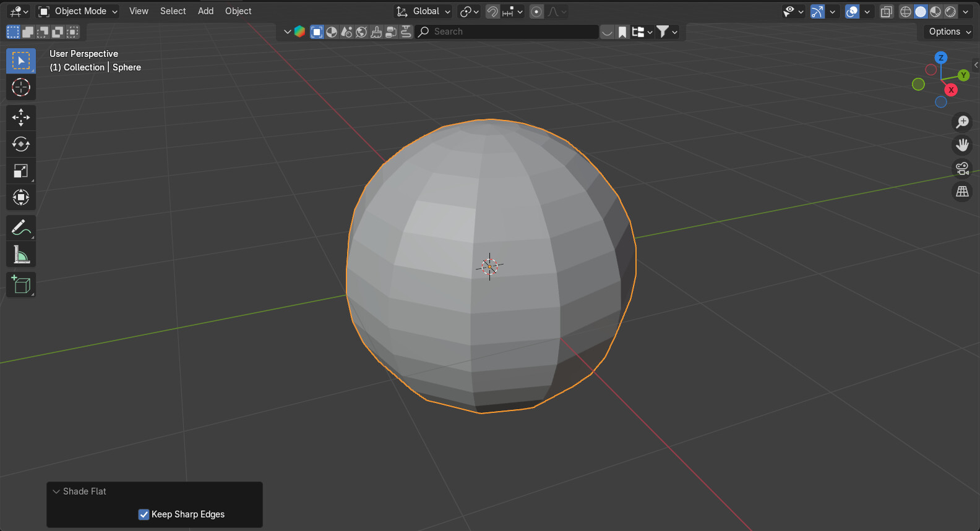980x531 pixels.
Task: Switch to rendered viewport shading
Action: (x=951, y=11)
